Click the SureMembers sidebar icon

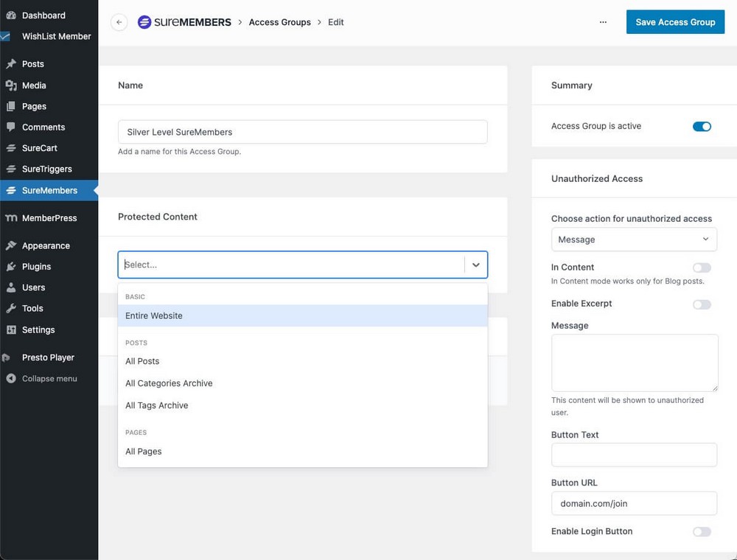(11, 190)
